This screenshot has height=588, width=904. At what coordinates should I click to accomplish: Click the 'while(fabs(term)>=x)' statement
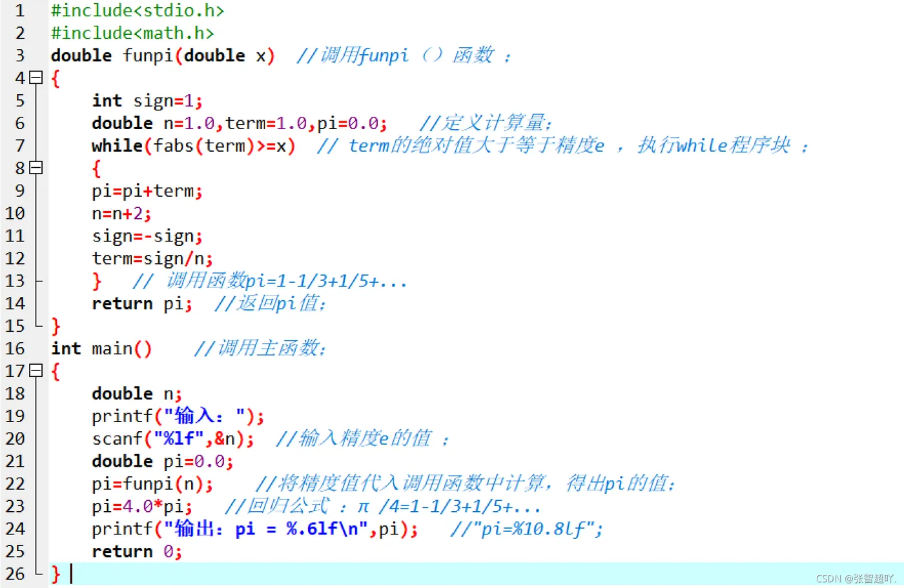194,146
